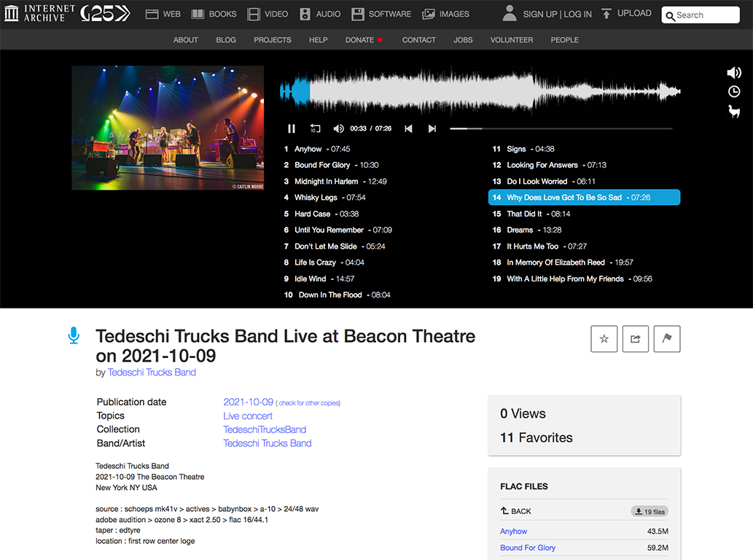Seek on the playback progress bar
This screenshot has width=753, height=560.
point(561,129)
